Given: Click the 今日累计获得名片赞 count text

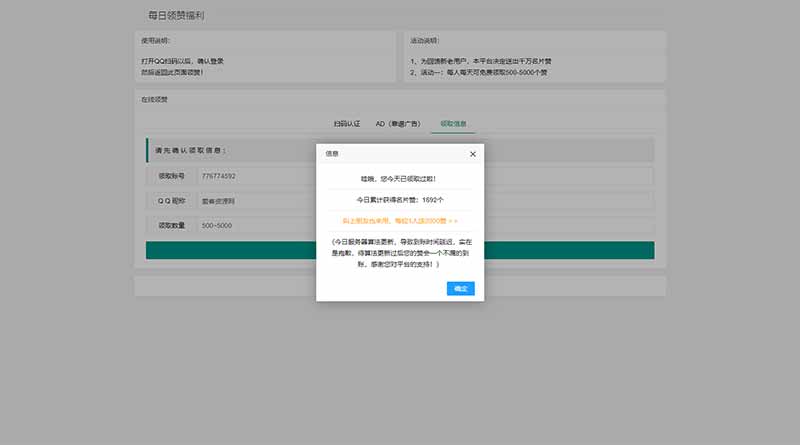Looking at the screenshot, I should [400, 200].
